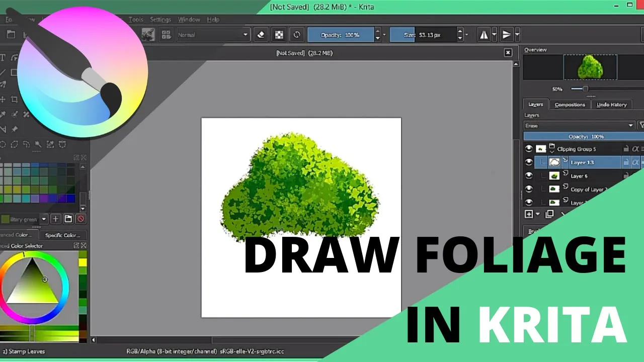Image resolution: width=644 pixels, height=362 pixels.
Task: Select the Crop tool
Action: [14, 100]
